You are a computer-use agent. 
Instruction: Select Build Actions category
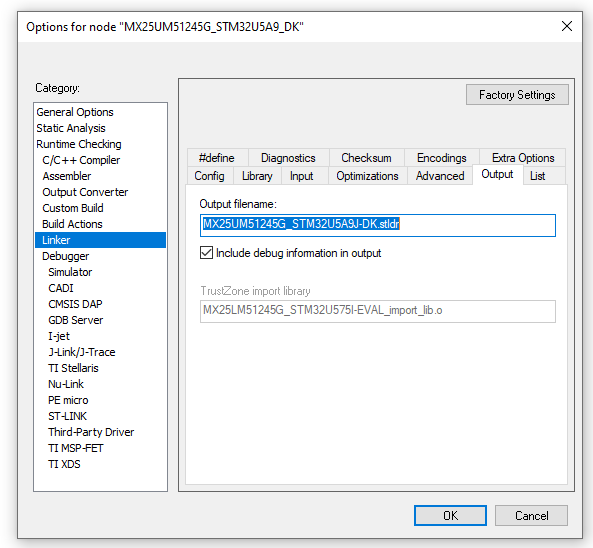point(72,224)
